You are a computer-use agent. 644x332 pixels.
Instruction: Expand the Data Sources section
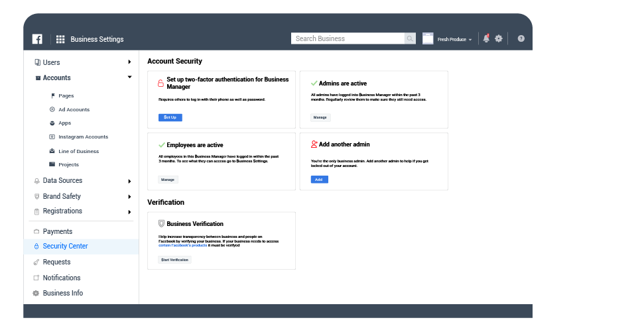pyautogui.click(x=129, y=181)
